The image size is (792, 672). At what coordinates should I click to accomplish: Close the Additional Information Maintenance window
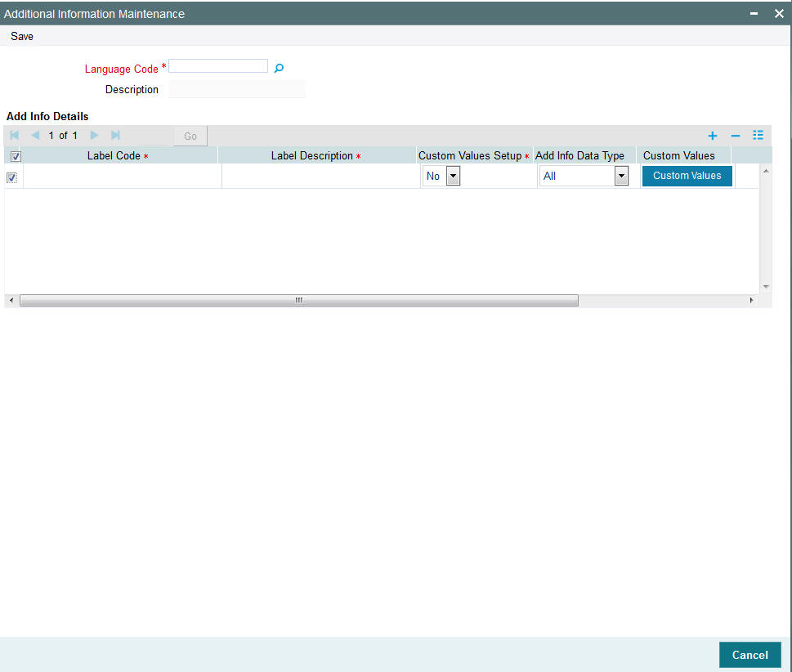click(x=779, y=14)
